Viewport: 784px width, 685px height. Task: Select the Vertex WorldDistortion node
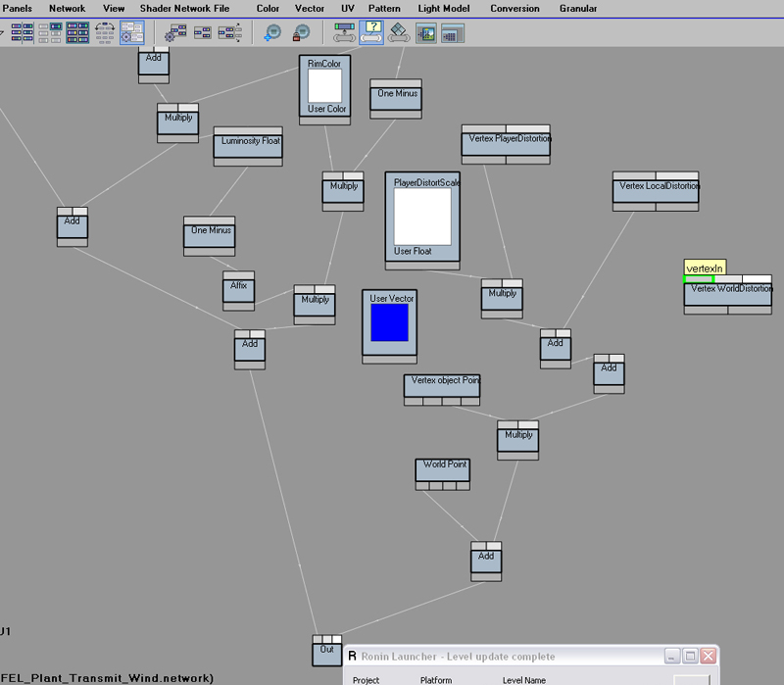(727, 295)
